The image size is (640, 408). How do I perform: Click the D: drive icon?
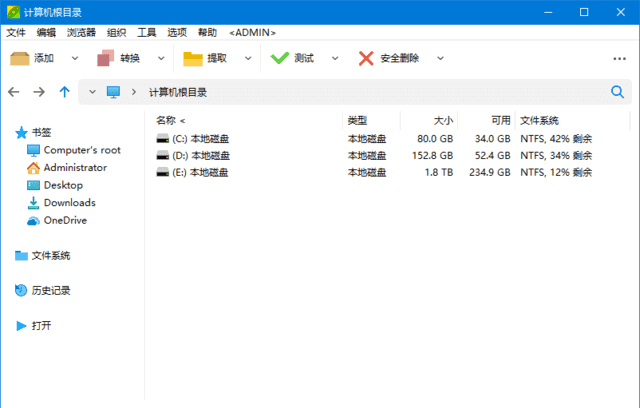coord(162,155)
